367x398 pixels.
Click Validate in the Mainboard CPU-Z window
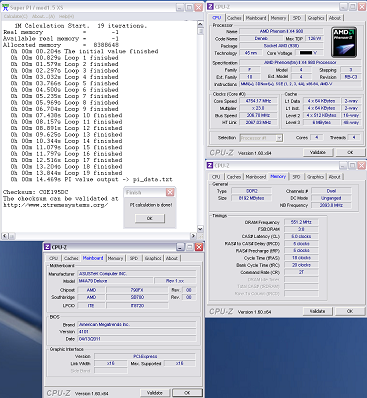[x=155, y=393]
